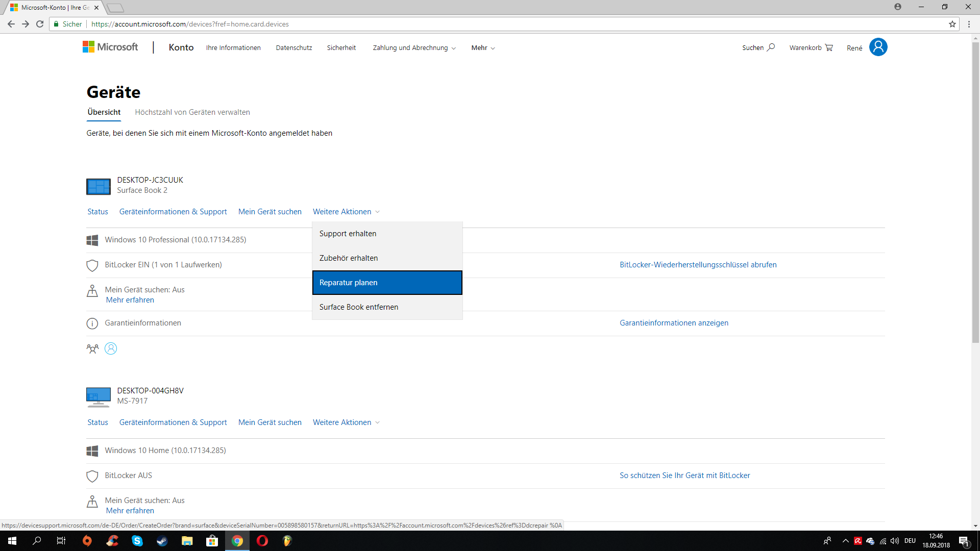The width and height of the screenshot is (980, 551).
Task: Click the Surface Book 2 device thumbnail
Action: pyautogui.click(x=99, y=187)
